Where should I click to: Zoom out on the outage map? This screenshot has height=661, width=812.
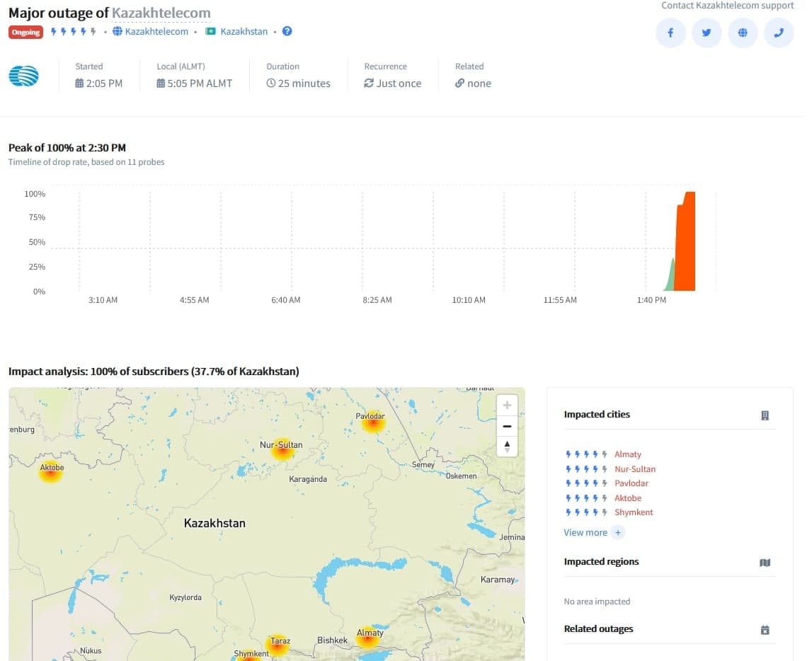pyautogui.click(x=507, y=426)
